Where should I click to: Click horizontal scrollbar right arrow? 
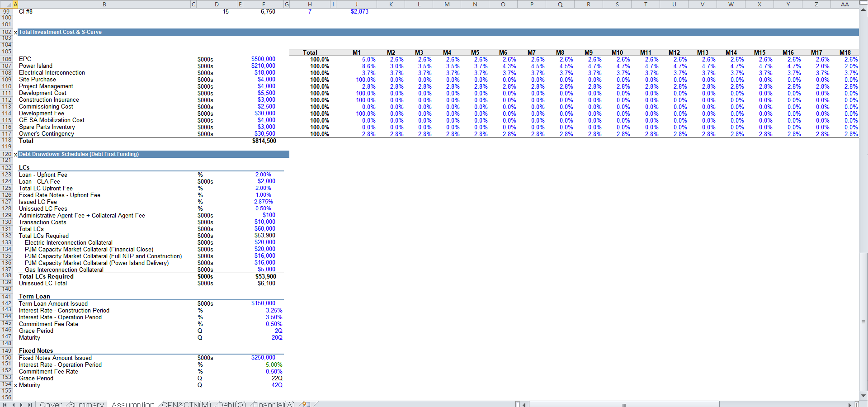coord(850,405)
